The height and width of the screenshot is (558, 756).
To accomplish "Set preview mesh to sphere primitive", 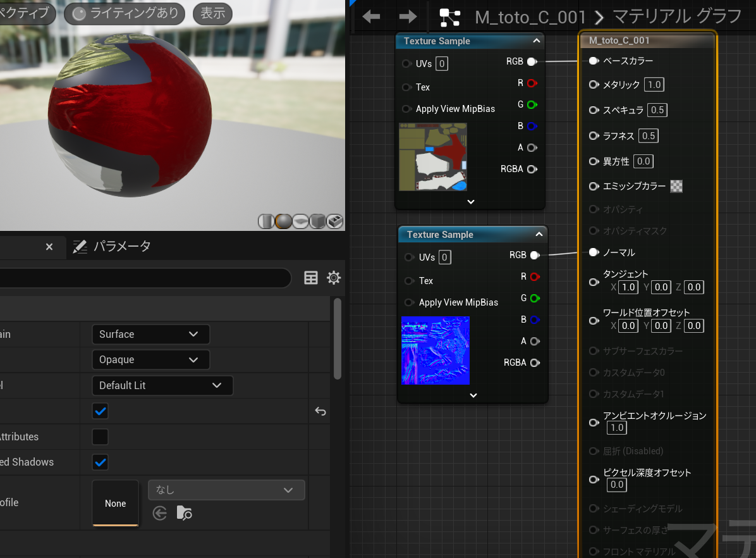I will [x=283, y=221].
